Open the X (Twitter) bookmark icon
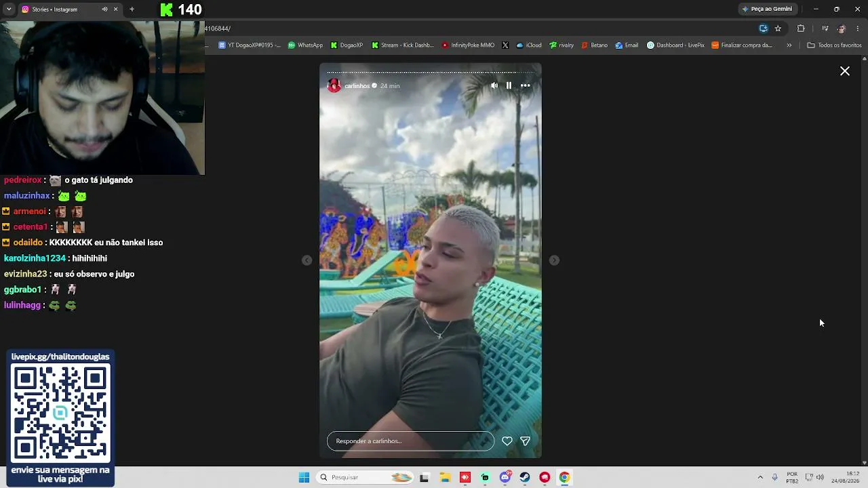This screenshot has height=488, width=868. click(x=505, y=45)
